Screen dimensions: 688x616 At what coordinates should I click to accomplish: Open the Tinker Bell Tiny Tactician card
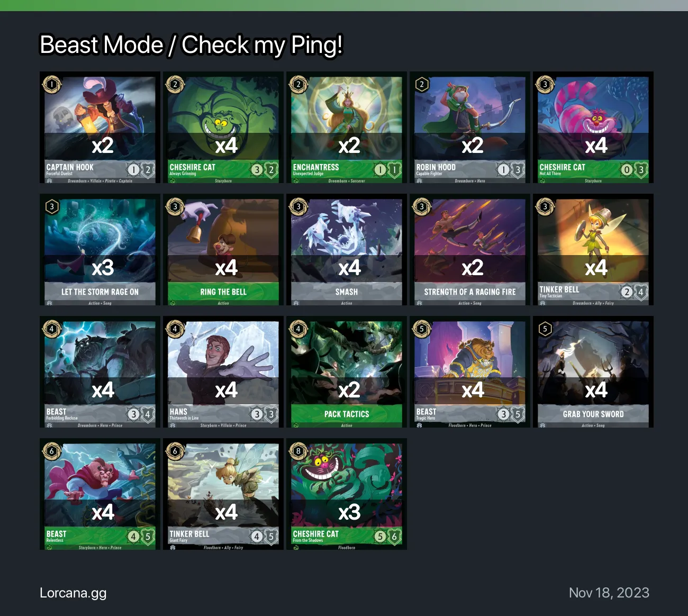tap(593, 250)
